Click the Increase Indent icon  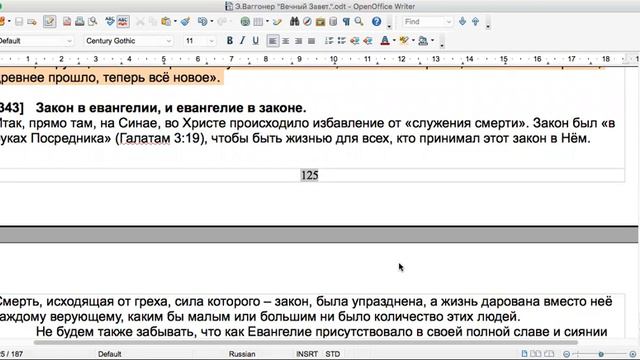368,41
